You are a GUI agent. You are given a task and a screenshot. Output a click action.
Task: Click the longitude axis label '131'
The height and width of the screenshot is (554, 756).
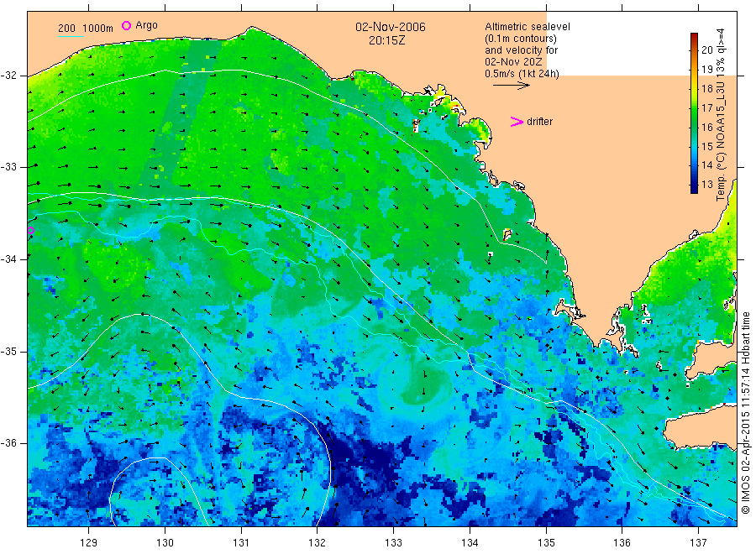pos(241,542)
